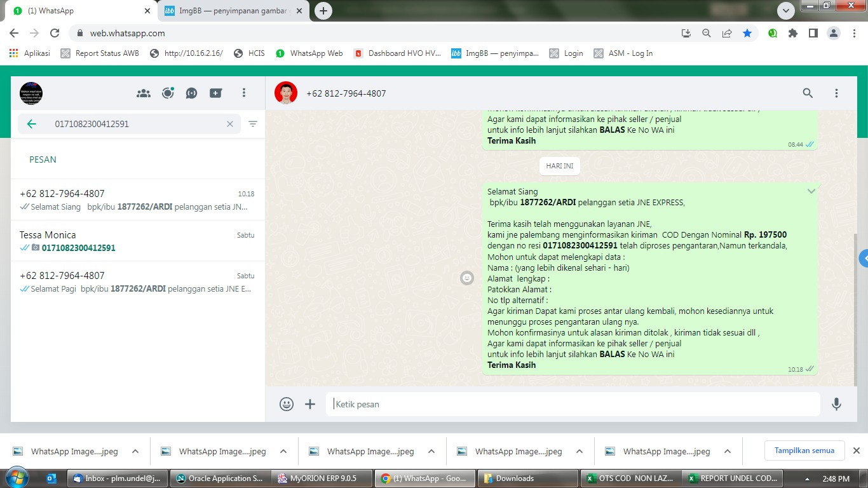This screenshot has height=488, width=868.
Task: Click address bar web.whatsapp.com
Action: [127, 33]
